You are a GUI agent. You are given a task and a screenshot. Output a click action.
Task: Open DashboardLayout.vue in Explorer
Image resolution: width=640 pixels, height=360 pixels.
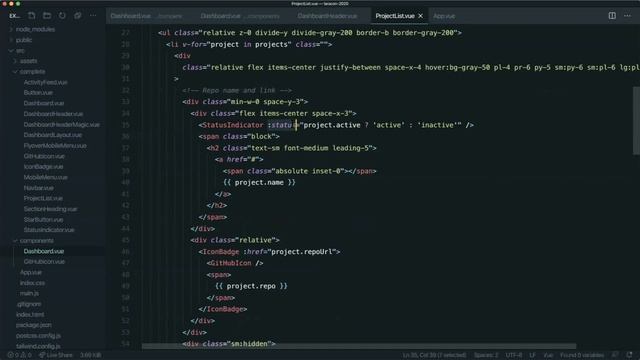point(52,135)
